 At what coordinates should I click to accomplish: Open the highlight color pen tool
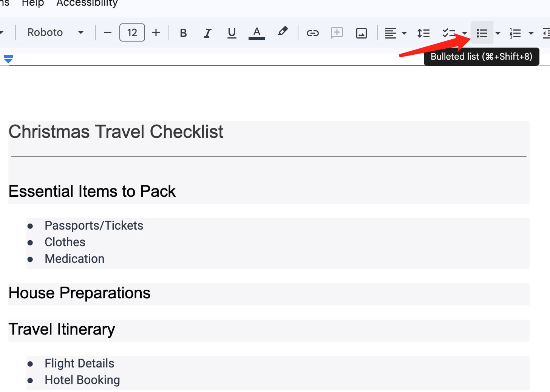(x=282, y=32)
